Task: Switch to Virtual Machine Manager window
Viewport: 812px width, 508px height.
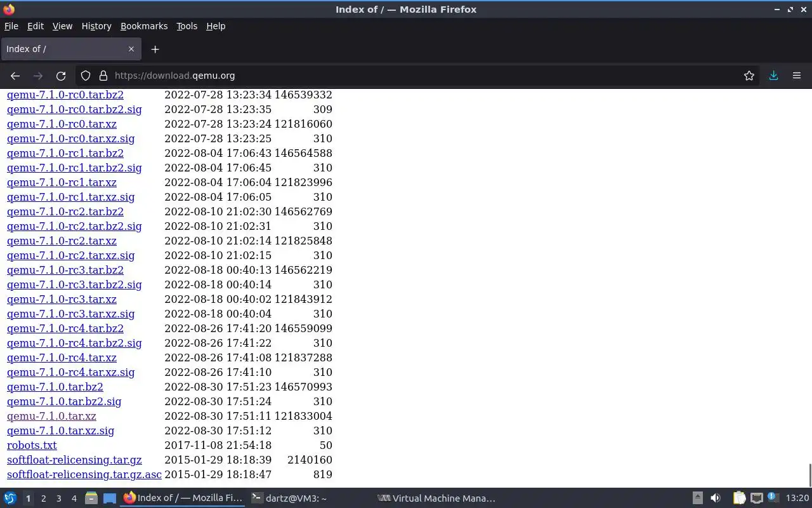Action: pos(436,498)
